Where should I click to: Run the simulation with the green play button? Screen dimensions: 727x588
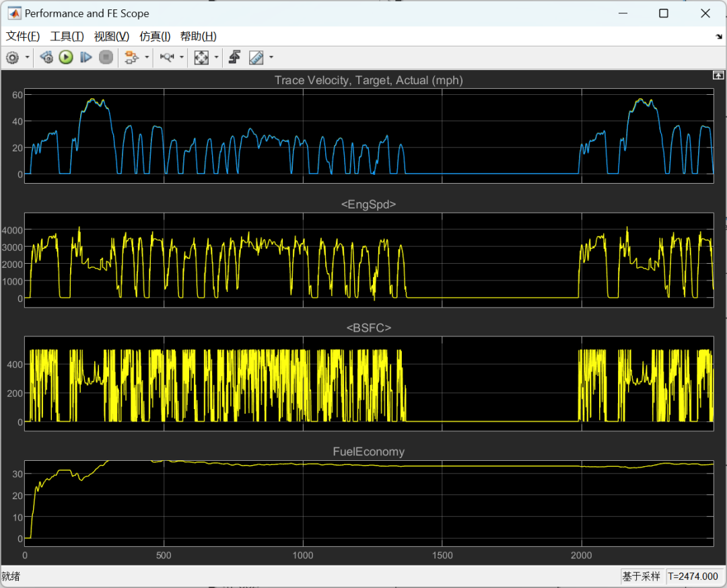66,57
